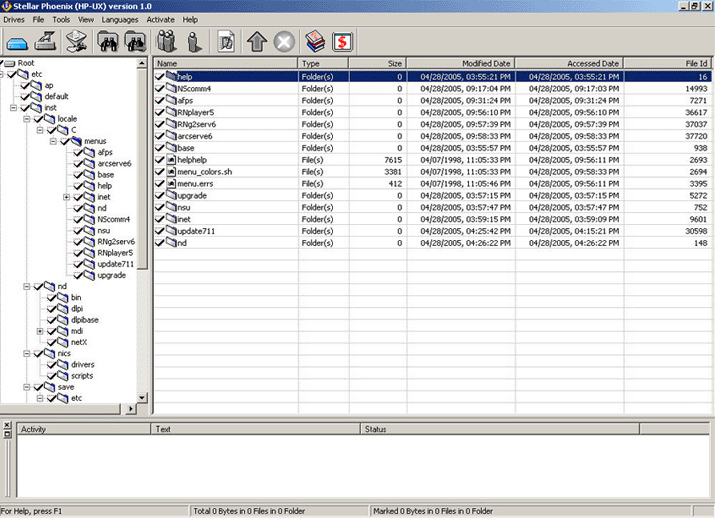
Task: Click the grey stop X toolbar icon
Action: (x=285, y=42)
